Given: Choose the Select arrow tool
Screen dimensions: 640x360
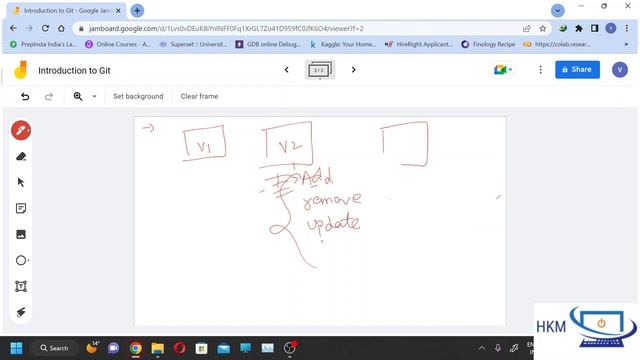Looking at the screenshot, I should coord(21,182).
